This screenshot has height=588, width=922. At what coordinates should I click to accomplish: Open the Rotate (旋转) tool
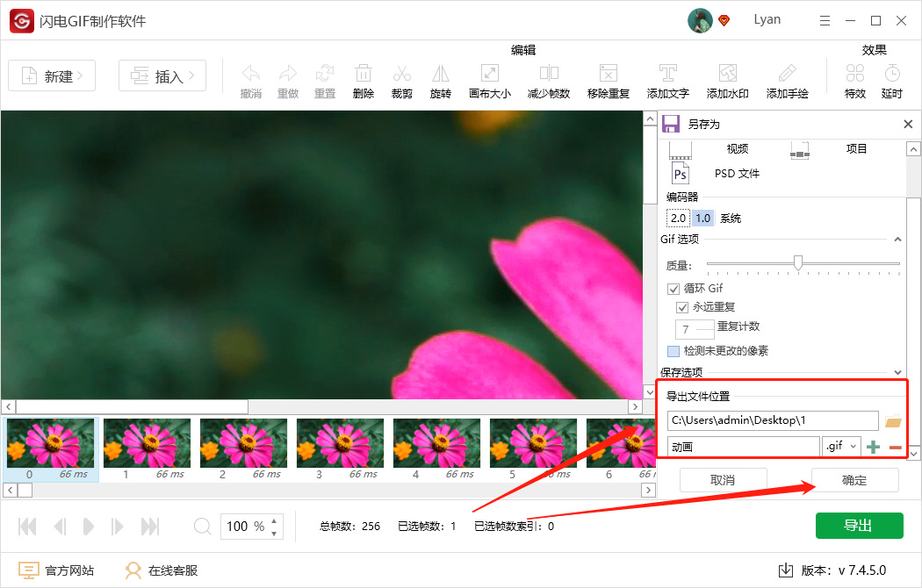441,74
